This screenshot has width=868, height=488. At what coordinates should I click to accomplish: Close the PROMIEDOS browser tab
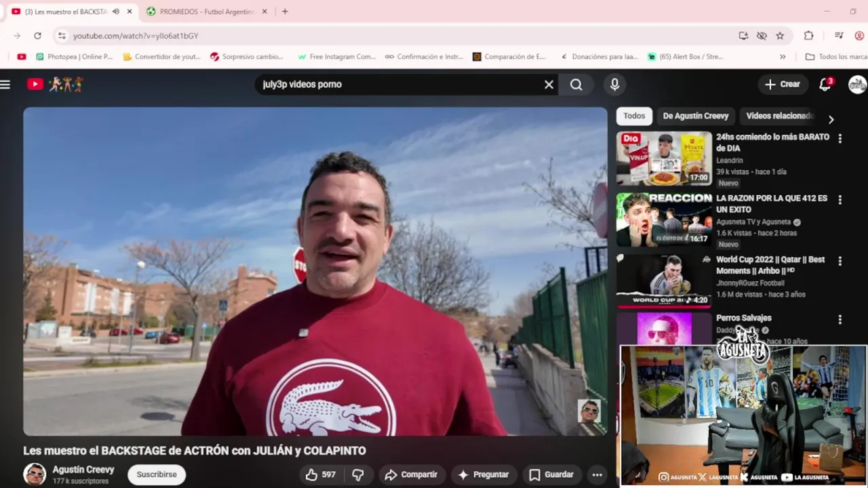tap(264, 12)
